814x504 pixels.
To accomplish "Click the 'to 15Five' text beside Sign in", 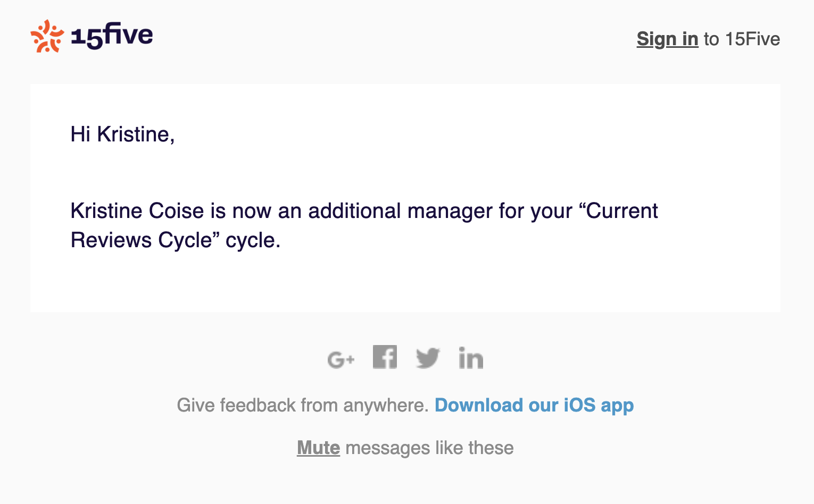I will [x=742, y=39].
